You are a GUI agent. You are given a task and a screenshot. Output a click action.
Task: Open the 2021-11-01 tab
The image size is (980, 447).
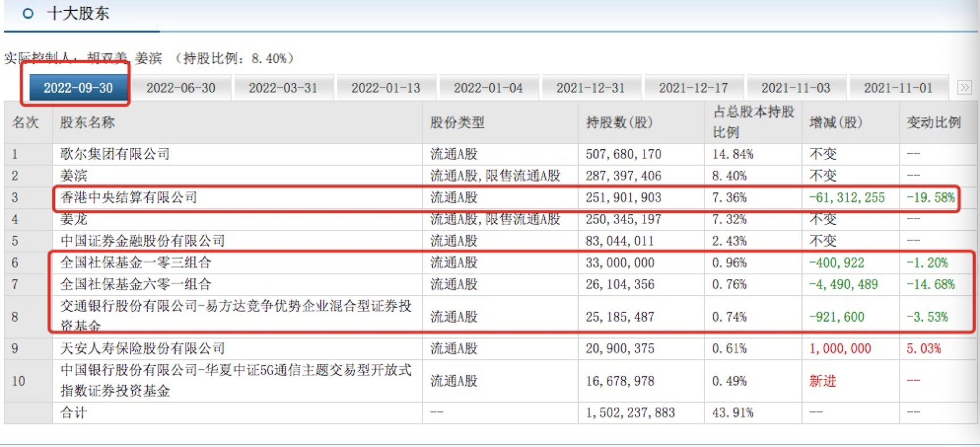(898, 88)
